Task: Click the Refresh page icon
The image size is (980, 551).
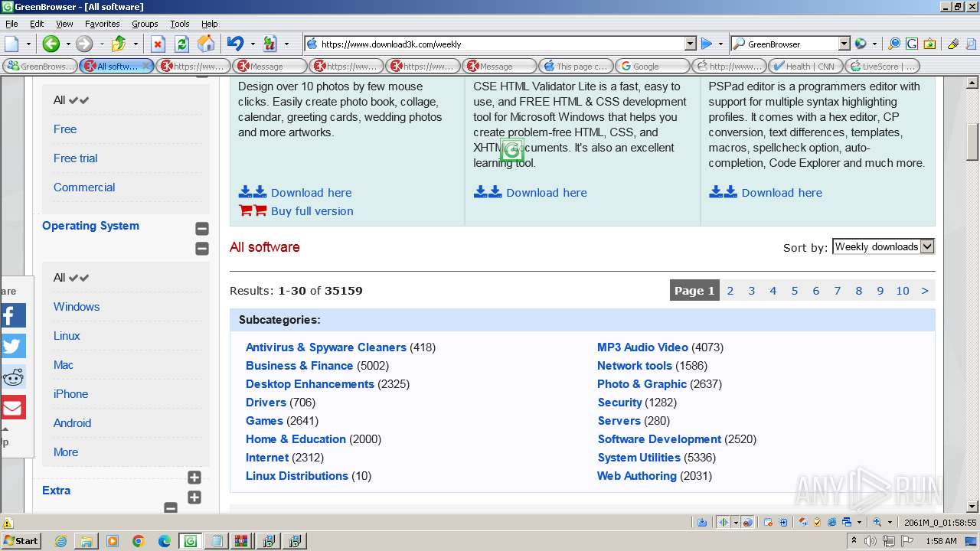Action: pyautogui.click(x=181, y=44)
